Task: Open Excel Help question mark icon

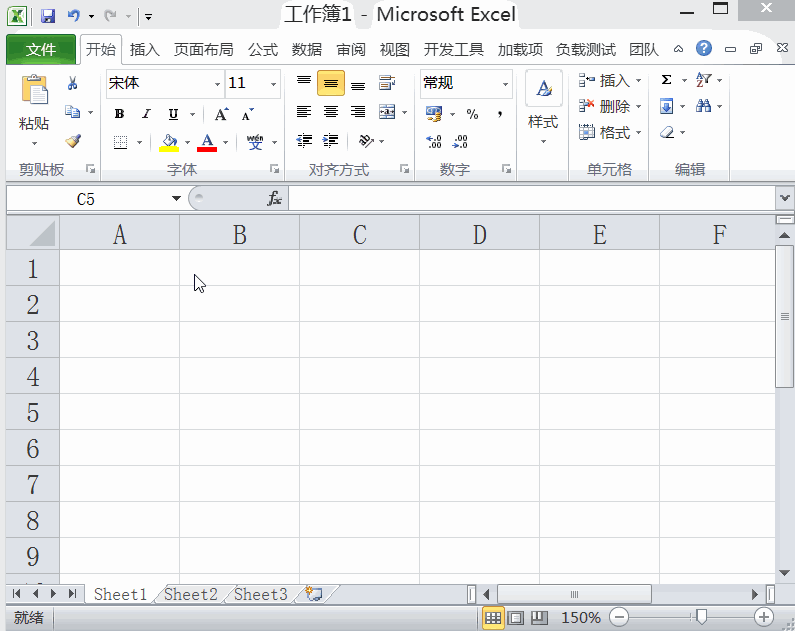Action: [704, 49]
